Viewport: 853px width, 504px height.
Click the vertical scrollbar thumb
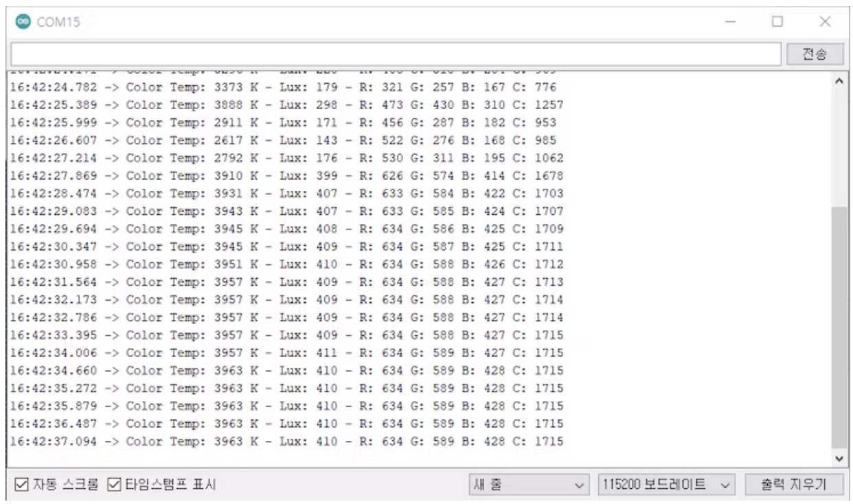[x=837, y=326]
